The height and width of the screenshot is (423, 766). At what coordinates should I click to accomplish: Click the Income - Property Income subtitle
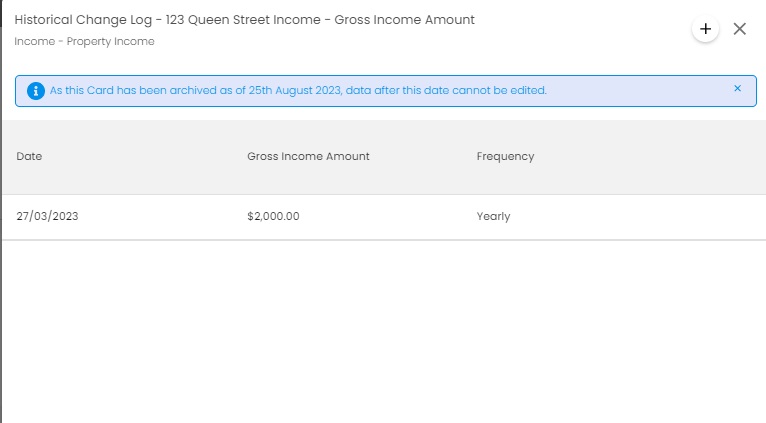(84, 42)
